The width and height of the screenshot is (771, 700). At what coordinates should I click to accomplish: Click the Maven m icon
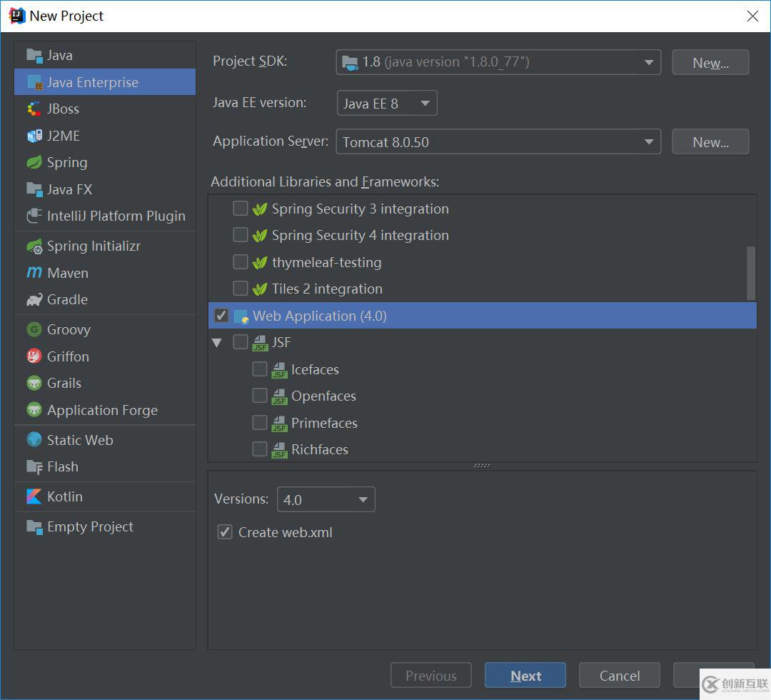34,272
